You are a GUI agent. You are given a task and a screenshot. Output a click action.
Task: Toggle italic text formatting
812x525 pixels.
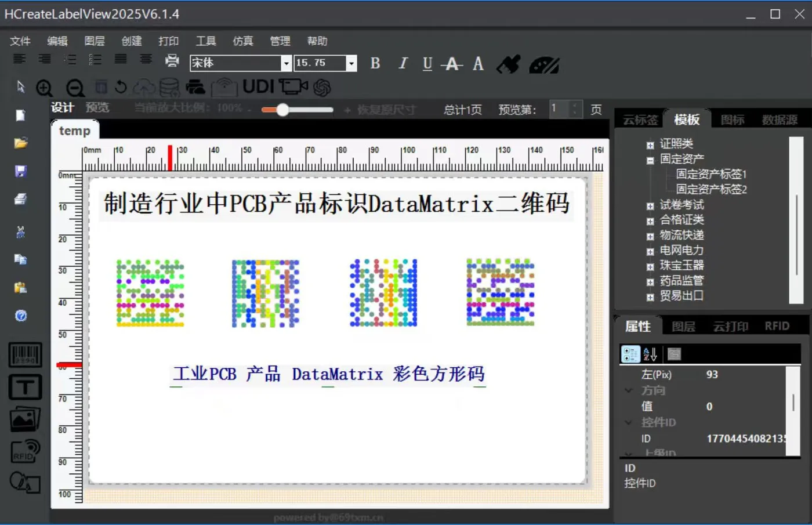(x=403, y=63)
